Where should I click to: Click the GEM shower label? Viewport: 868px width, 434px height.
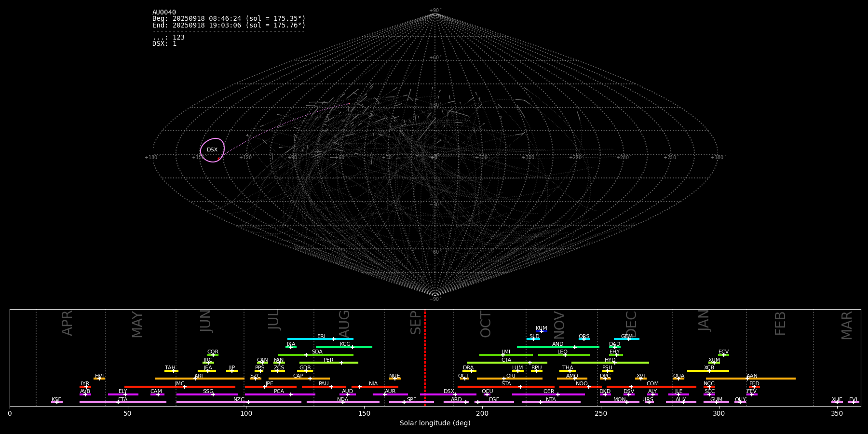pos(627,337)
